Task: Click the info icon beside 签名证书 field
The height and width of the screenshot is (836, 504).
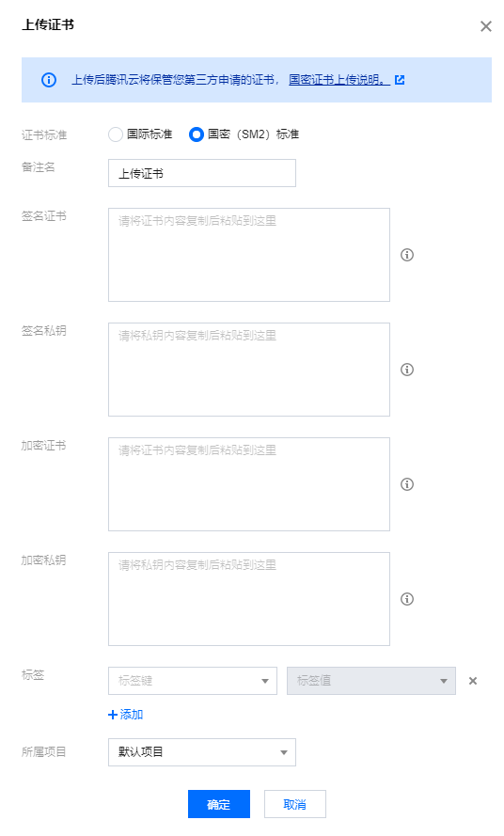Action: pos(407,255)
